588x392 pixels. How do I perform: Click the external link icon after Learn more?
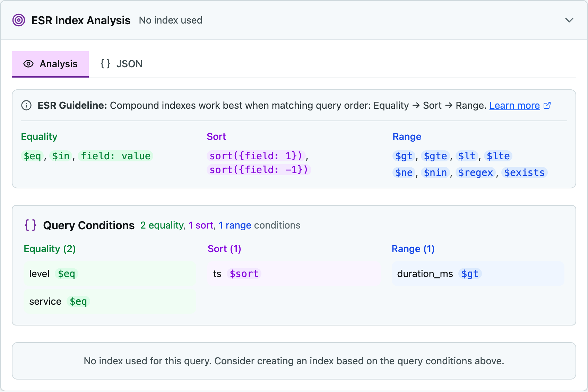click(x=547, y=105)
